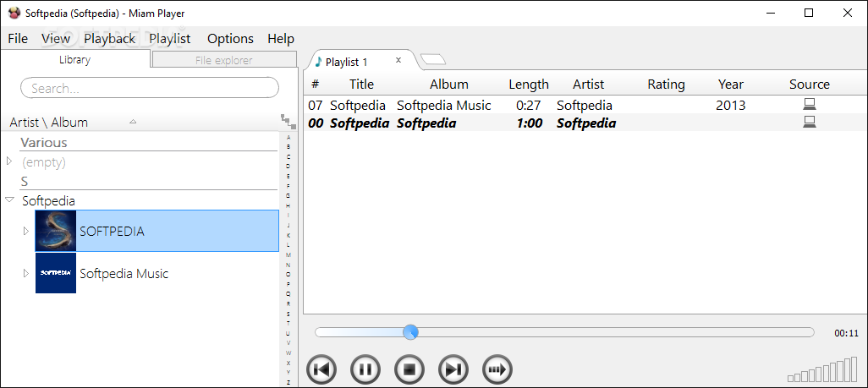Collapse the Softpedia artist node

coord(8,199)
